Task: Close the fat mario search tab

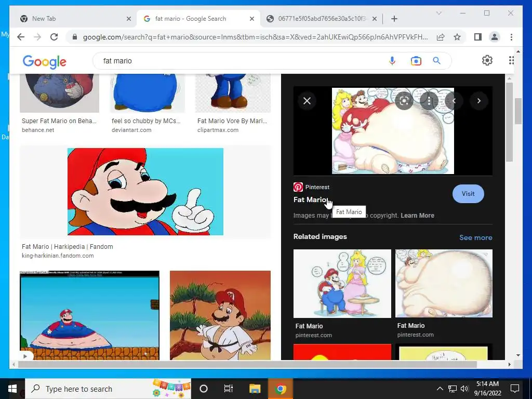Action: tap(252, 19)
